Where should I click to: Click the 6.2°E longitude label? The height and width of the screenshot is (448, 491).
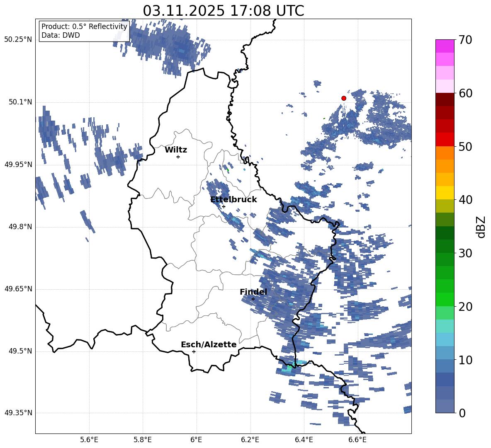pos(250,440)
